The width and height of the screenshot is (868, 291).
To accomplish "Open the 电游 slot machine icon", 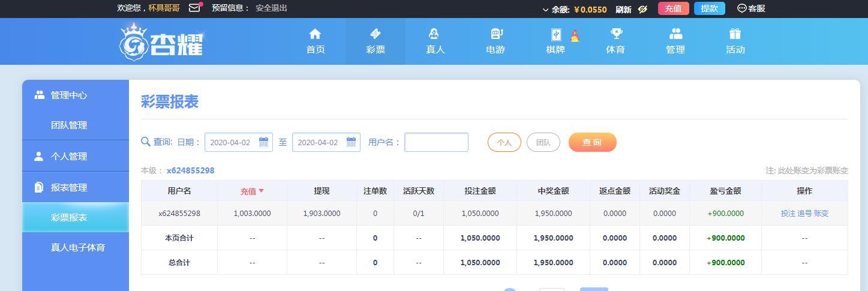I will (x=496, y=34).
